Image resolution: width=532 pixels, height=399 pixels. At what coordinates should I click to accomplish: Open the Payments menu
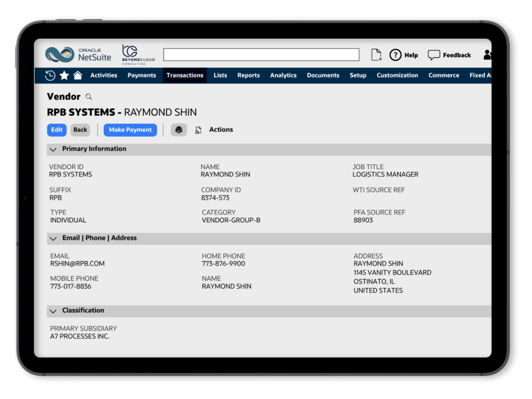(x=142, y=75)
